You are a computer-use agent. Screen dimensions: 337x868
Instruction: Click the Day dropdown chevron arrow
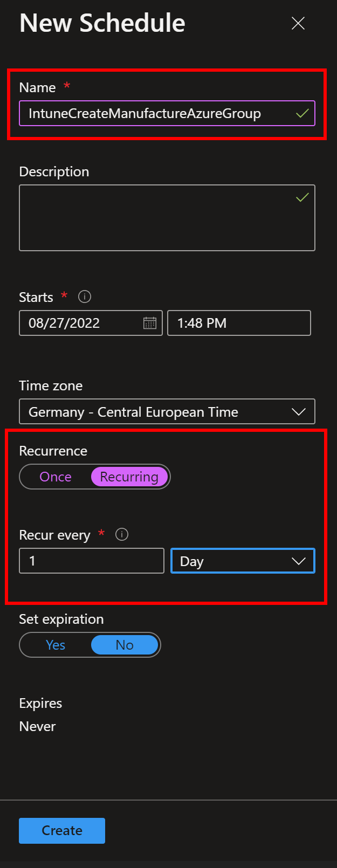click(299, 561)
